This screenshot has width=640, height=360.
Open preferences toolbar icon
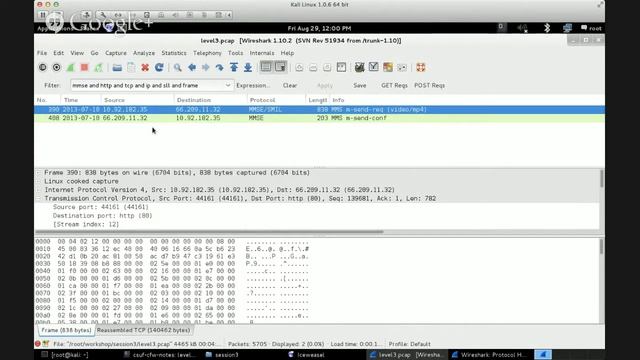[402, 67]
